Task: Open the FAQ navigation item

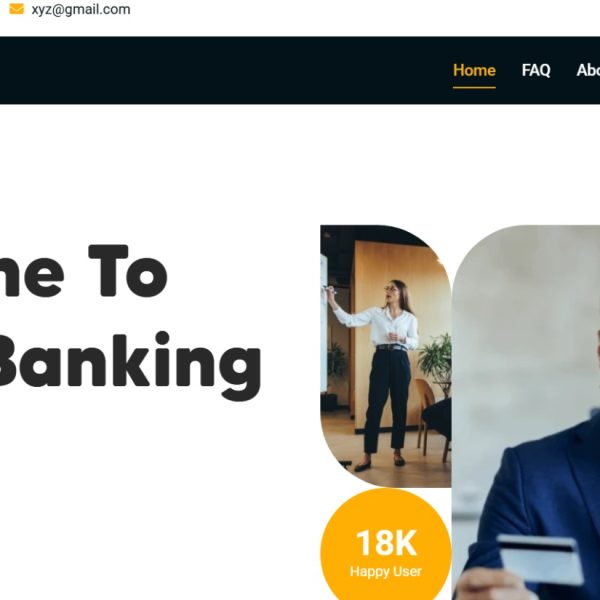Action: pyautogui.click(x=536, y=70)
